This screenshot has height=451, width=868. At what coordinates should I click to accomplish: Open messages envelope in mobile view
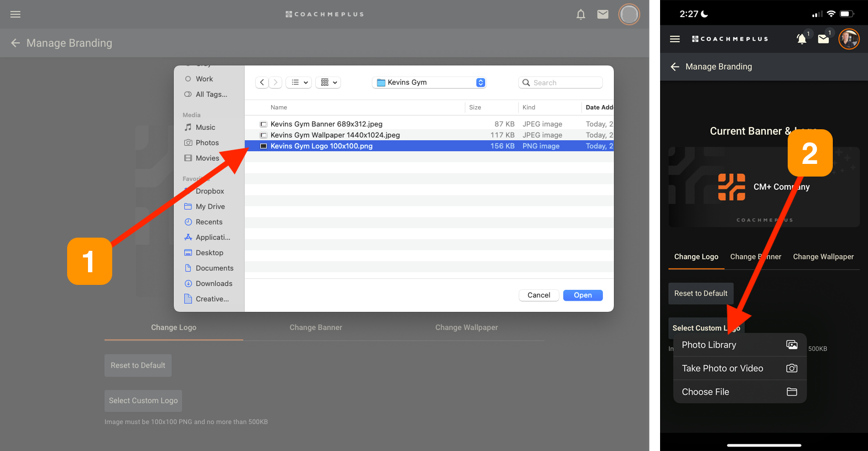click(x=823, y=39)
